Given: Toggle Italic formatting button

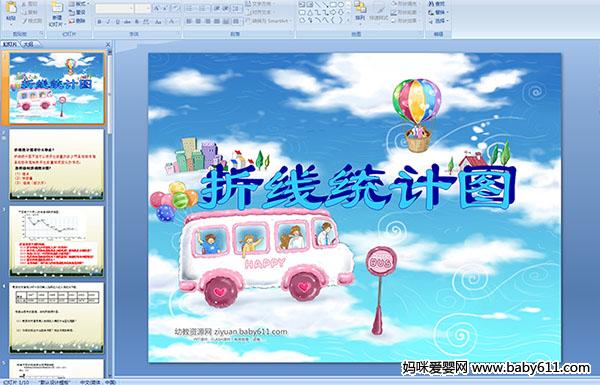Looking at the screenshot, I should tap(108, 22).
